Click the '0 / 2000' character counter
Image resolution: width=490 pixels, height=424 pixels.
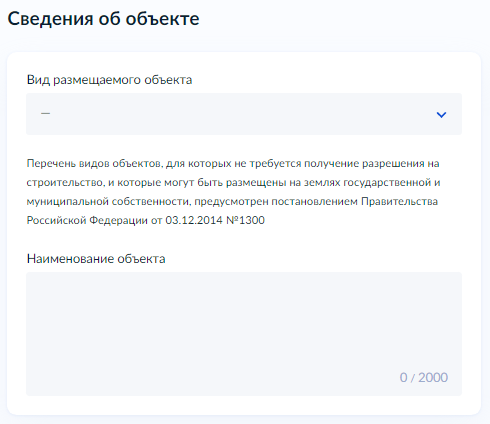coord(424,377)
